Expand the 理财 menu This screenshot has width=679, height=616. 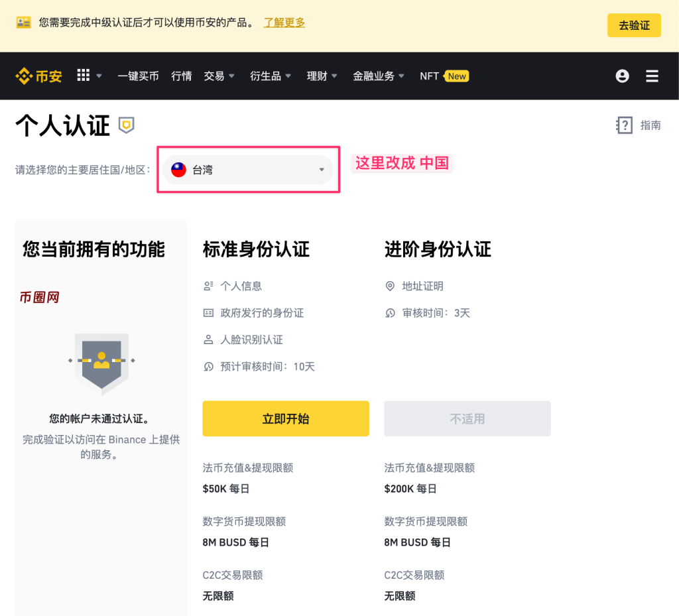point(322,76)
